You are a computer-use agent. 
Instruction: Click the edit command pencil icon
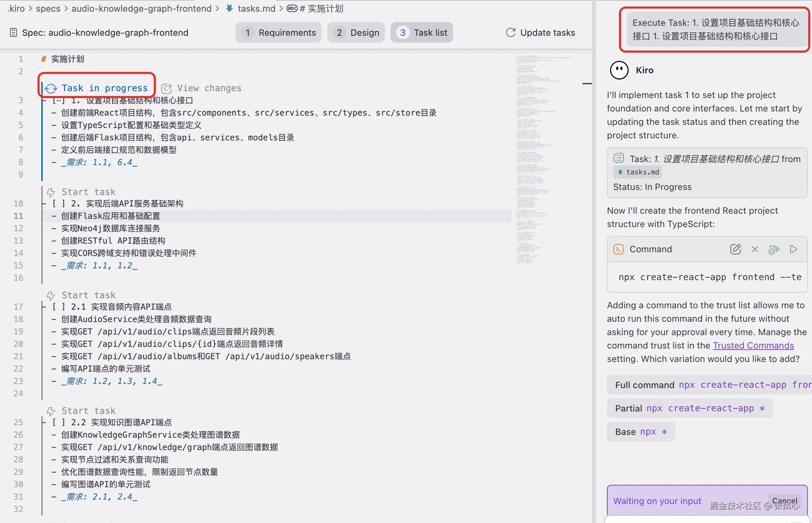[x=735, y=249]
